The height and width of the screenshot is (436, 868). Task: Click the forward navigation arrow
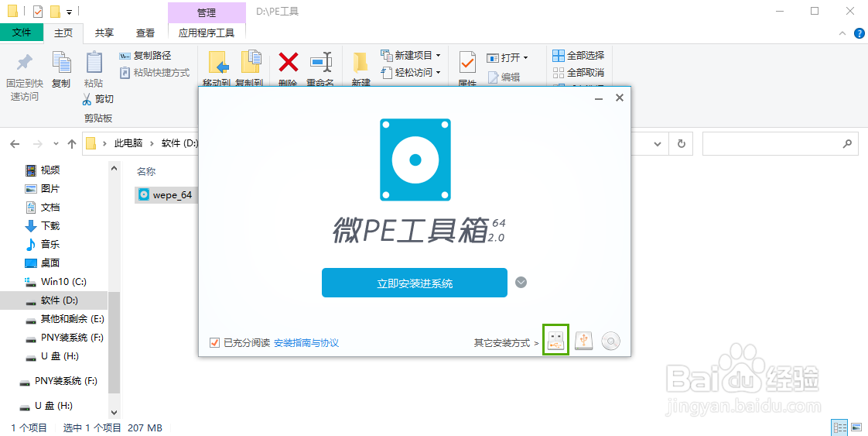[38, 144]
